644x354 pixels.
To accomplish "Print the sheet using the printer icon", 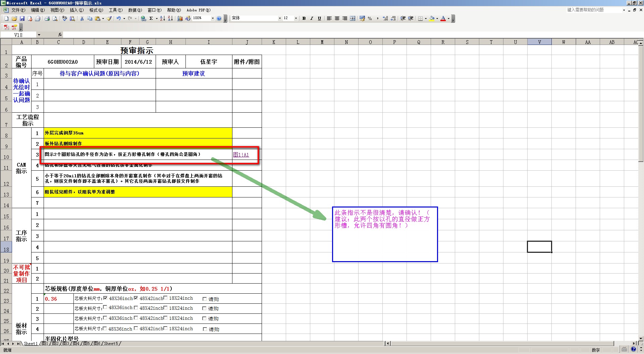I will pos(47,18).
